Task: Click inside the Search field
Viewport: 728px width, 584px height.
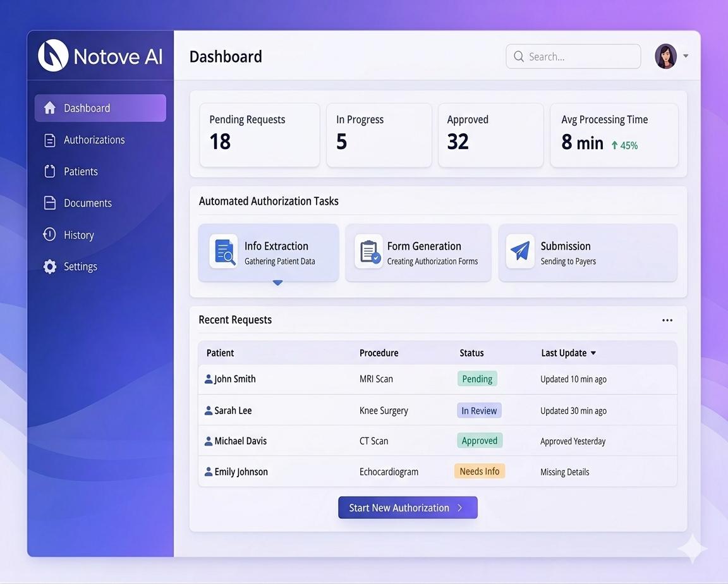Action: coord(572,56)
